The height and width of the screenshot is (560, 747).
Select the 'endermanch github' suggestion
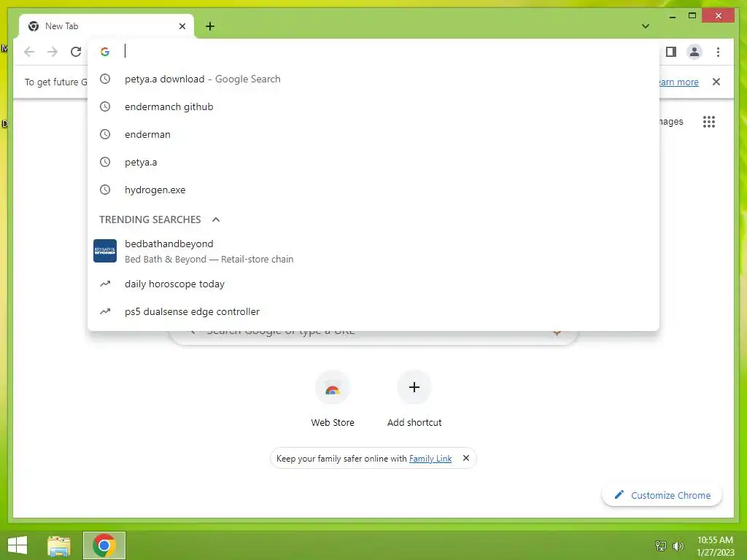pos(373,106)
